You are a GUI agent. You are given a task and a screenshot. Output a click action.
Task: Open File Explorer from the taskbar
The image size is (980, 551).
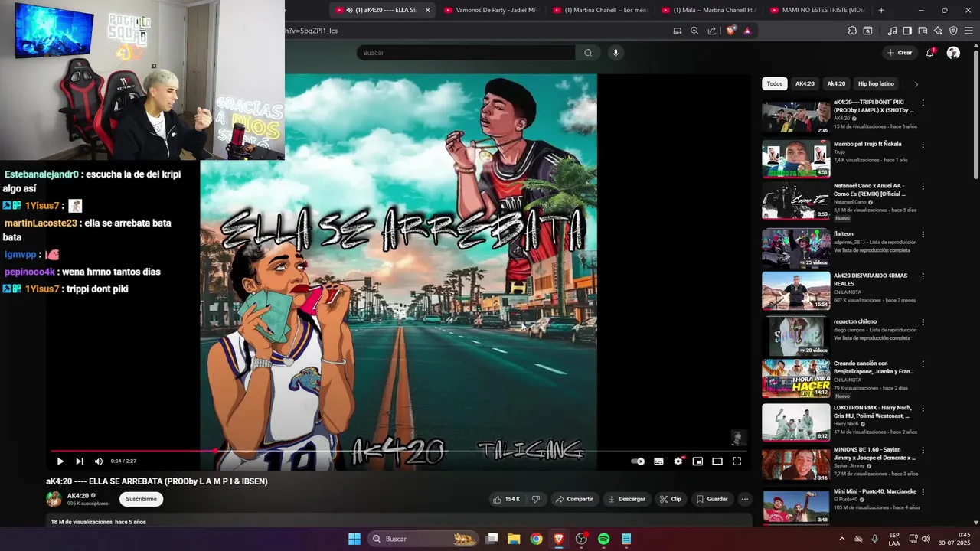point(514,539)
